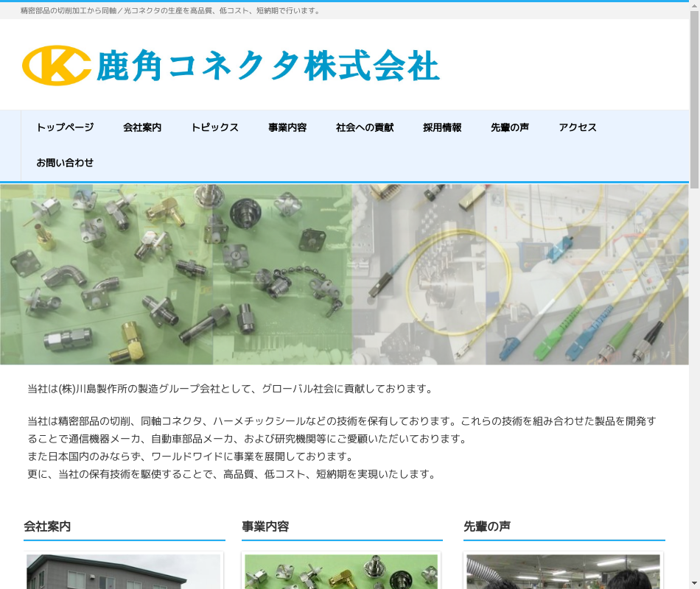Go to 事業内容 in the navigation bar
This screenshot has width=700, height=589.
[287, 127]
